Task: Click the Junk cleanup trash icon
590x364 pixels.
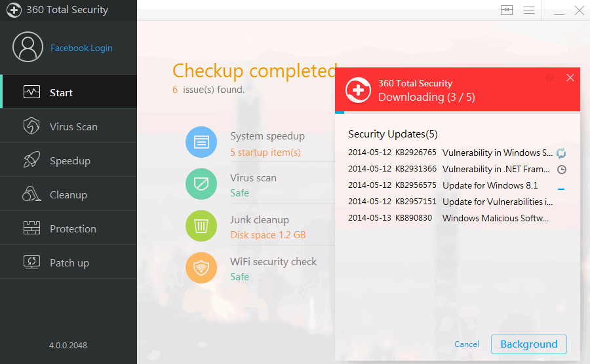Action: pos(201,226)
